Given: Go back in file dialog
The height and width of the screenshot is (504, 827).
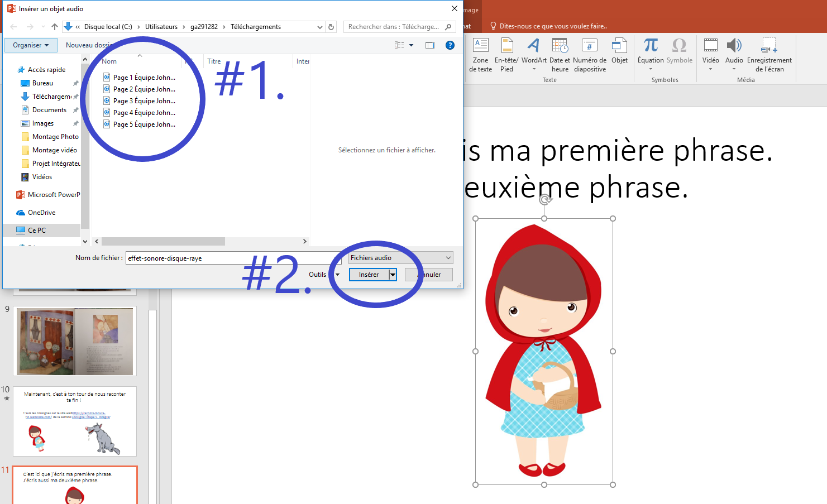Looking at the screenshot, I should (x=14, y=27).
